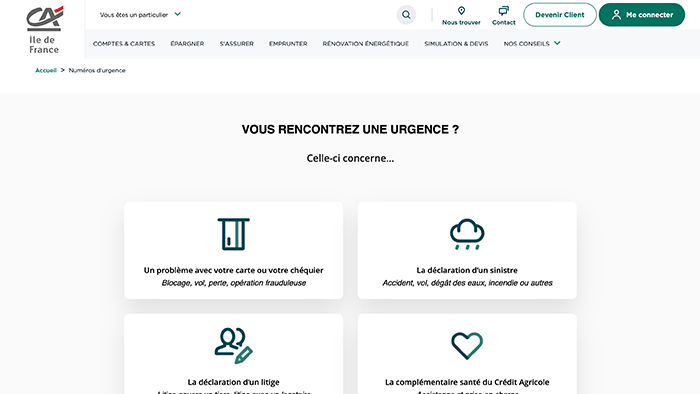Select 'La déclaration d'un litige' card title

point(233,382)
